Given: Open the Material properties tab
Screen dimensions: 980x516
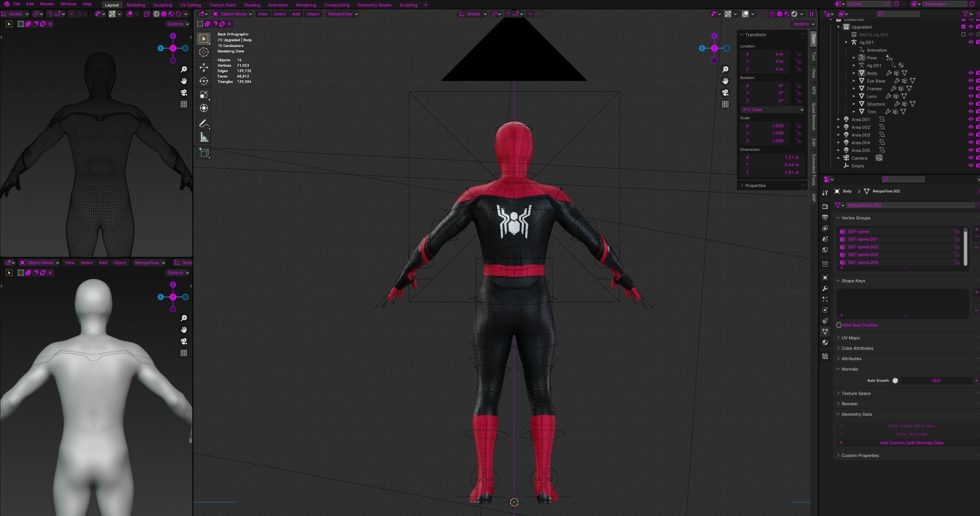Looking at the screenshot, I should coord(825,342).
